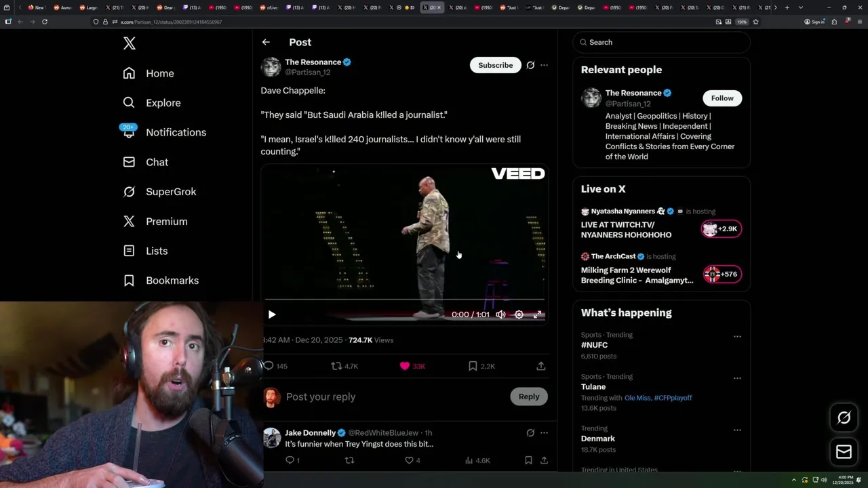The width and height of the screenshot is (868, 488).
Task: Repost the post with 4.7K reposts
Action: point(344,366)
